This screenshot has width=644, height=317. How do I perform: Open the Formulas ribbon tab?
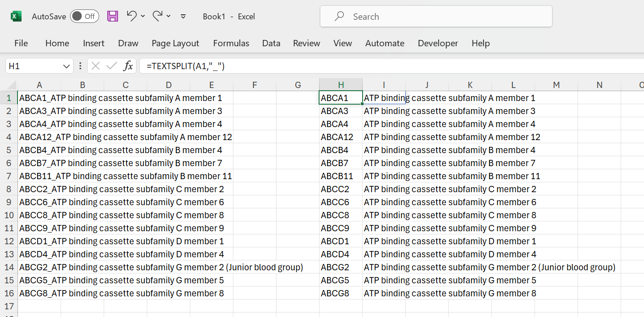[231, 44]
